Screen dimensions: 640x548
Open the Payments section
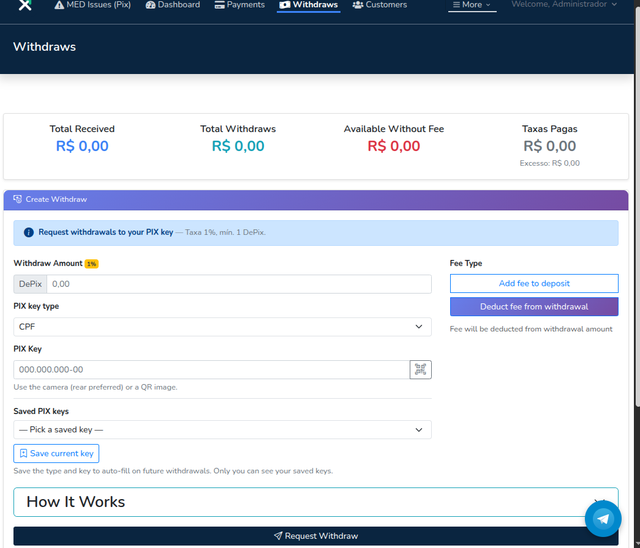[x=240, y=5]
